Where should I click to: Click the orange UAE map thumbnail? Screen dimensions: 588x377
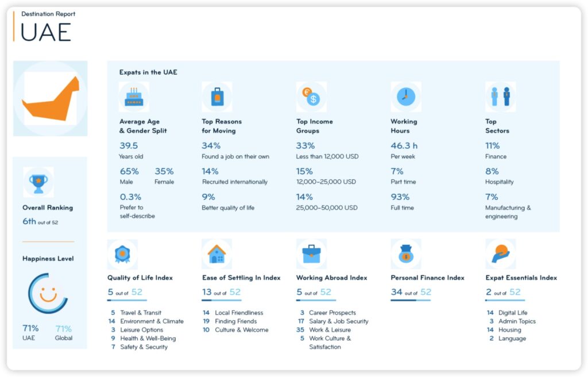click(51, 99)
